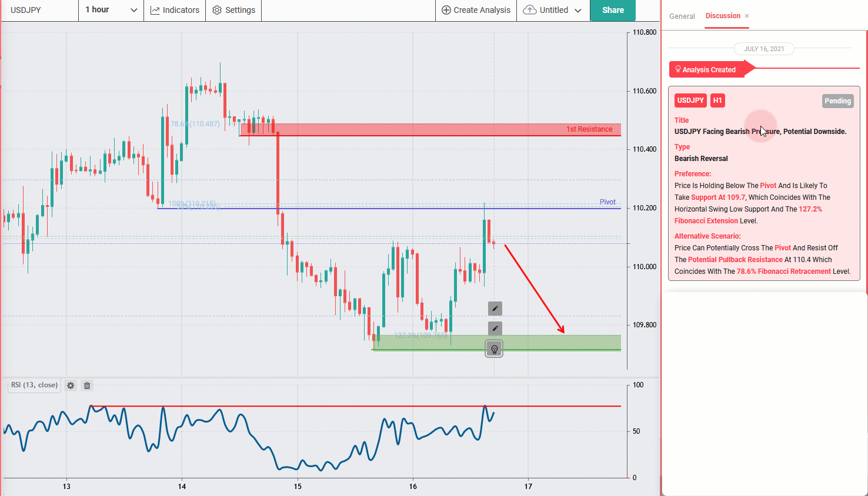Click the Potential Pullback Resistance text
Image resolution: width=868 pixels, height=496 pixels.
735,260
